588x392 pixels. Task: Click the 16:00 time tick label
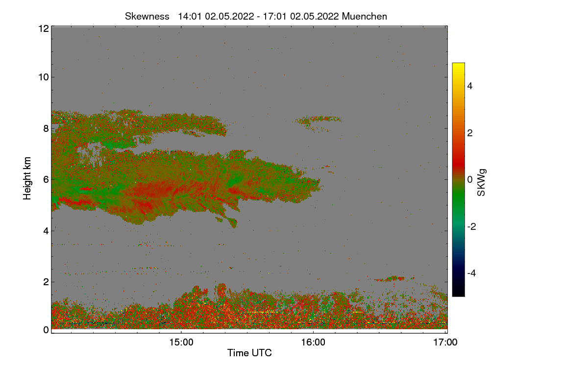point(313,343)
